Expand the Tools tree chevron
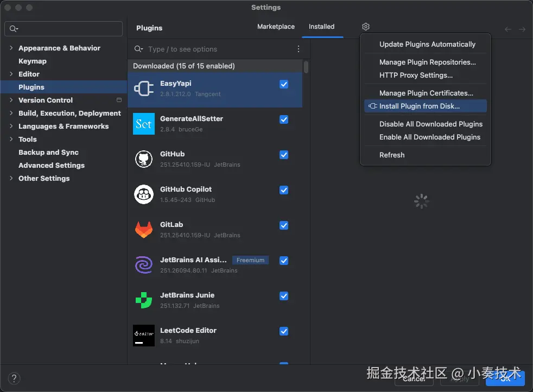 tap(11, 139)
